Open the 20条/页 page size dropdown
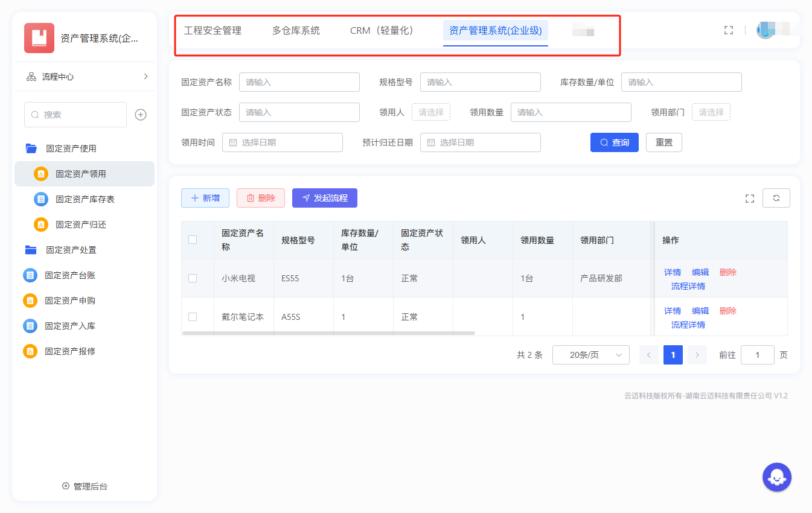 pos(590,355)
